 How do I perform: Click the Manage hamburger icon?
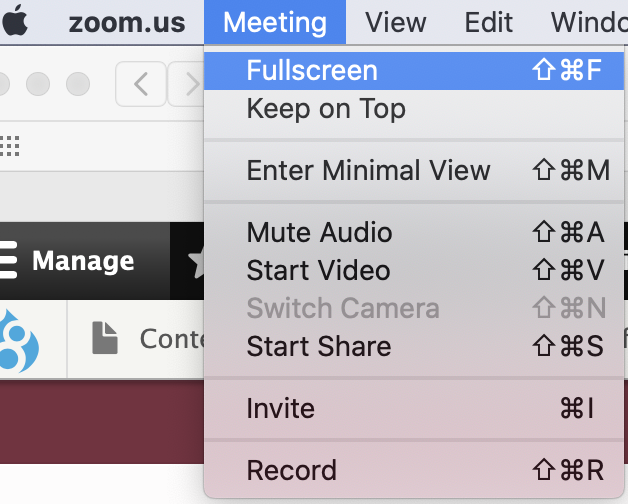click(x=8, y=260)
